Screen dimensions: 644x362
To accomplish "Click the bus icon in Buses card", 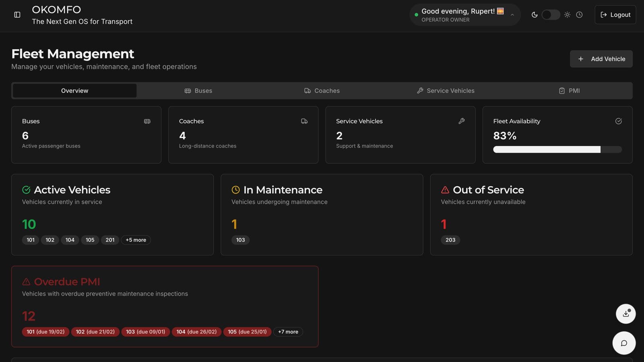I will [147, 121].
